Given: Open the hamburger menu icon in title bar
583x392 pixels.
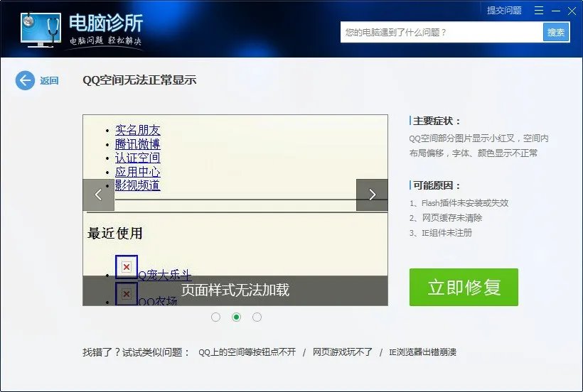Looking at the screenshot, I should 539,11.
